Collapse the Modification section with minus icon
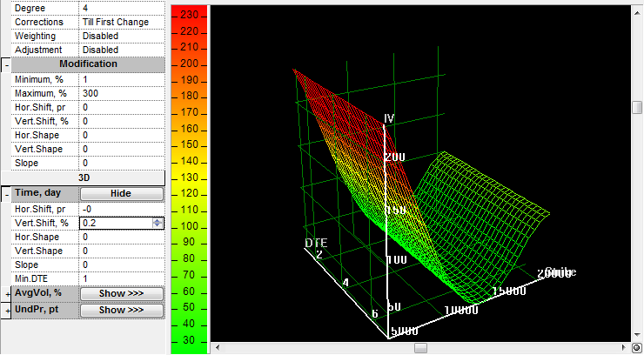Viewport: 644px width, 355px height. (x=6, y=65)
